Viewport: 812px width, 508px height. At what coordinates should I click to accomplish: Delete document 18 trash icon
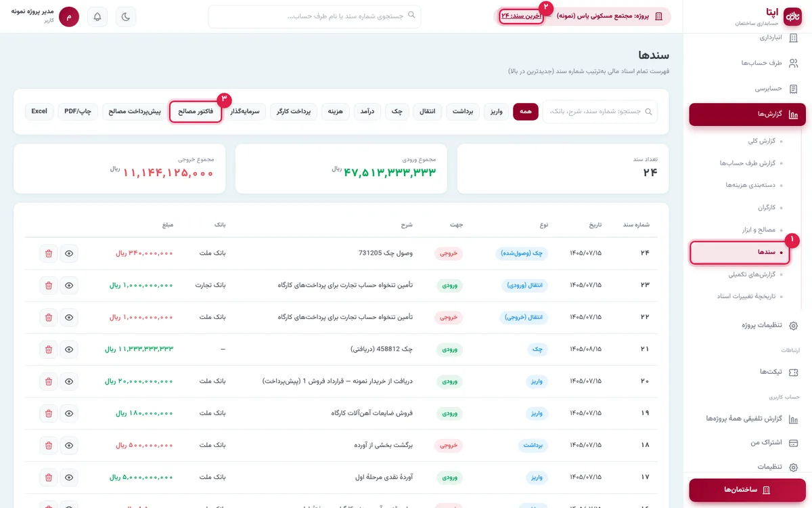(x=49, y=445)
